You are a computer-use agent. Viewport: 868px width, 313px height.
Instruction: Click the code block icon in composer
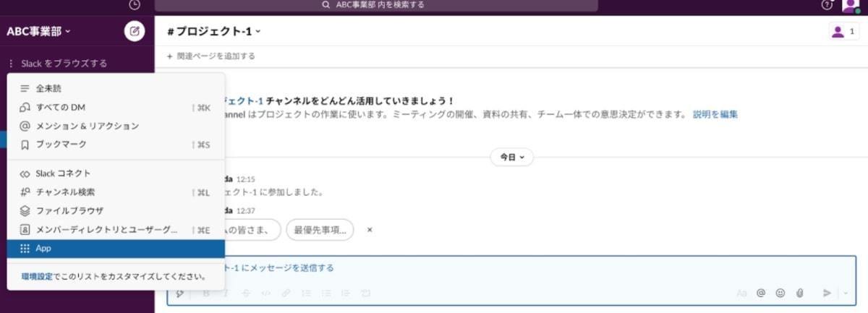(x=365, y=293)
